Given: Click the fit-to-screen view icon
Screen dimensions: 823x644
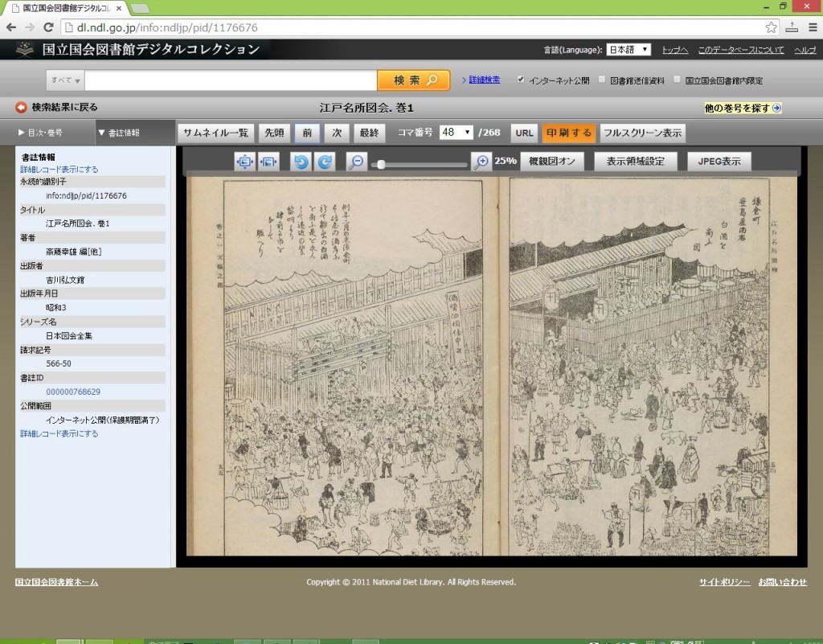Looking at the screenshot, I should pos(244,162).
